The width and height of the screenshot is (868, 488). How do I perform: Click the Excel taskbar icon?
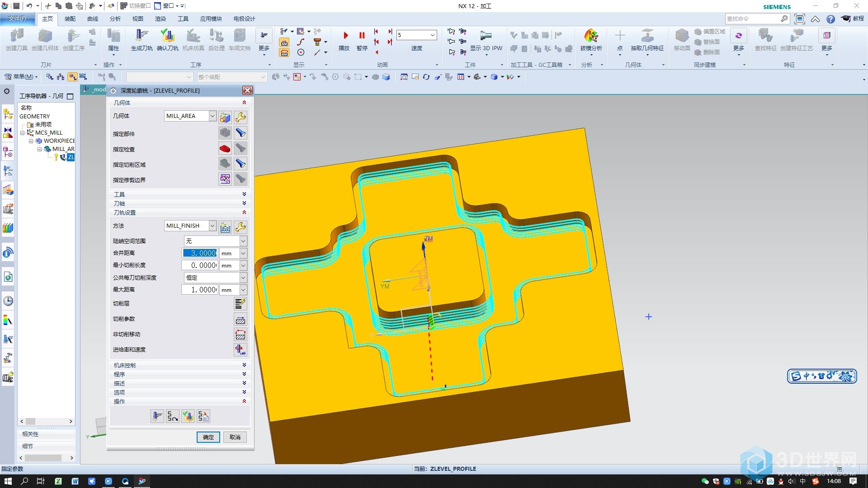(x=58, y=481)
